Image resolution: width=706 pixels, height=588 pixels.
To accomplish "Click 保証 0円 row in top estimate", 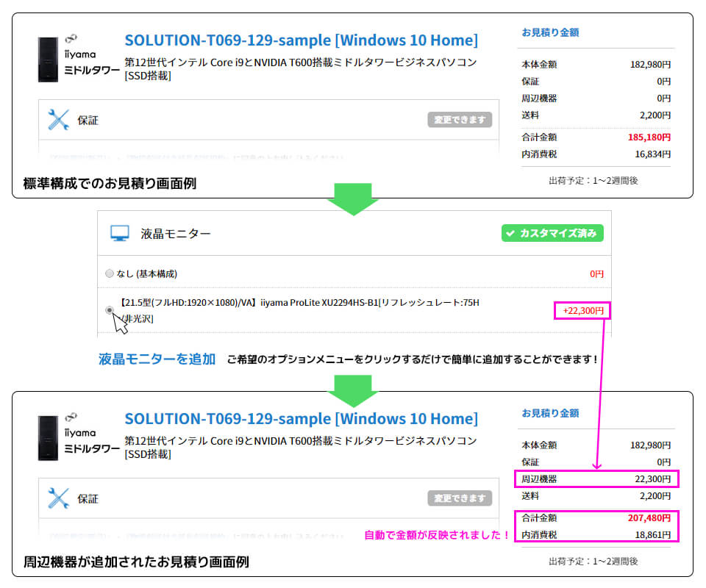I will (596, 82).
